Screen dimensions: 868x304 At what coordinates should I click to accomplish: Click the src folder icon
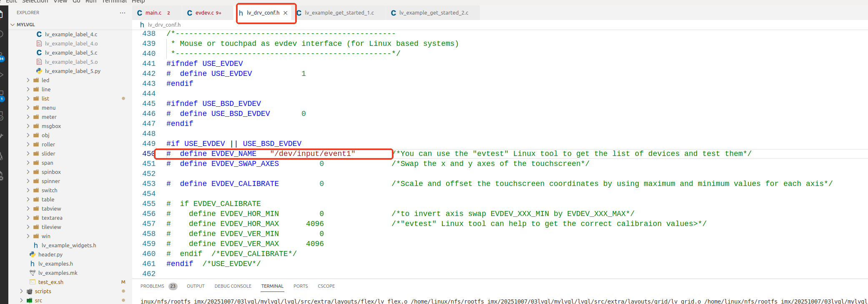click(x=29, y=300)
